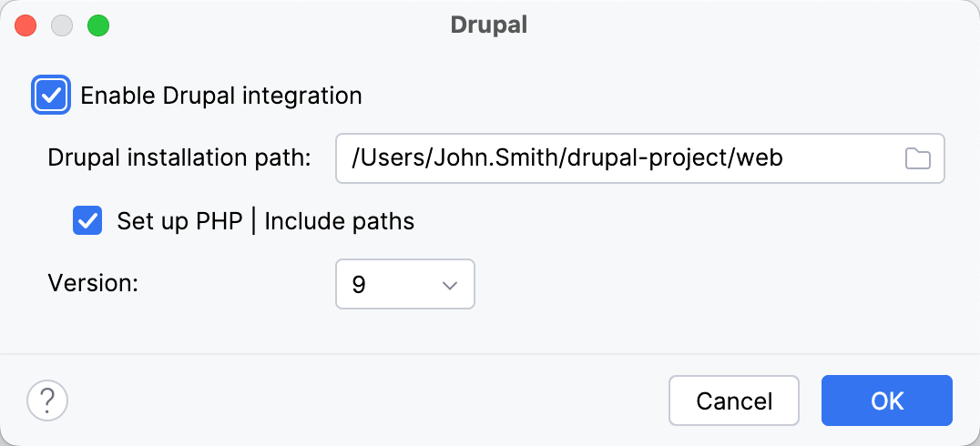Disable Set up PHP Include paths checkbox
The height and width of the screenshot is (446, 980).
point(87,221)
